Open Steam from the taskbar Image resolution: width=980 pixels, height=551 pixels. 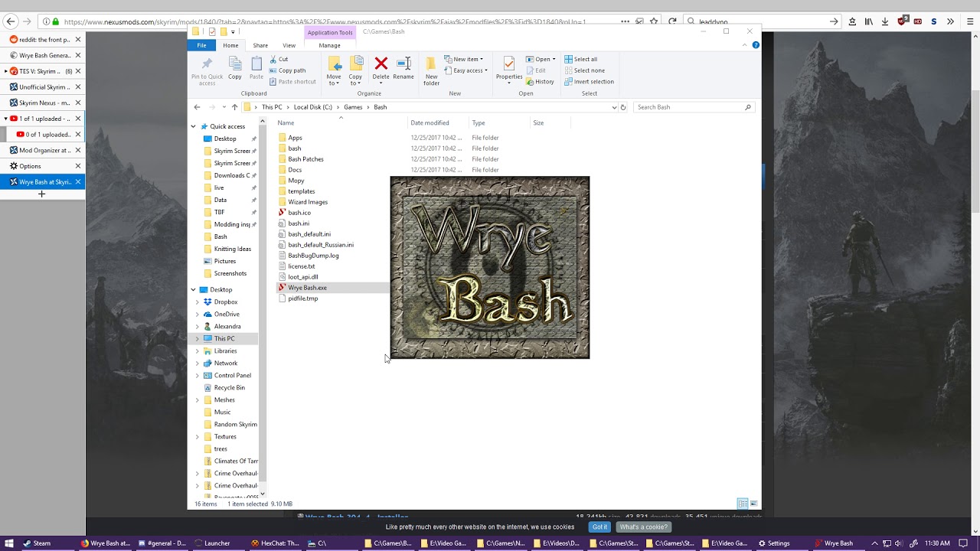[x=37, y=543]
